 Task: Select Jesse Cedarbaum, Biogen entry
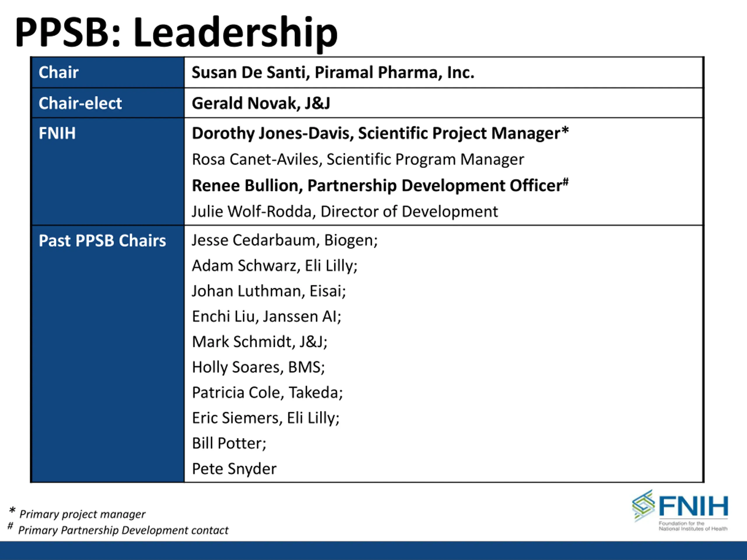coord(284,240)
